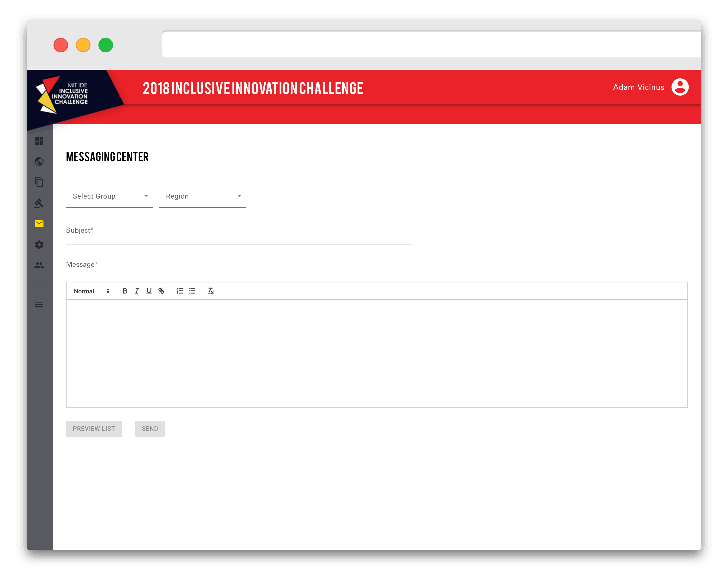Toggle underline formatting in editor
The image size is (728, 570).
click(x=149, y=291)
